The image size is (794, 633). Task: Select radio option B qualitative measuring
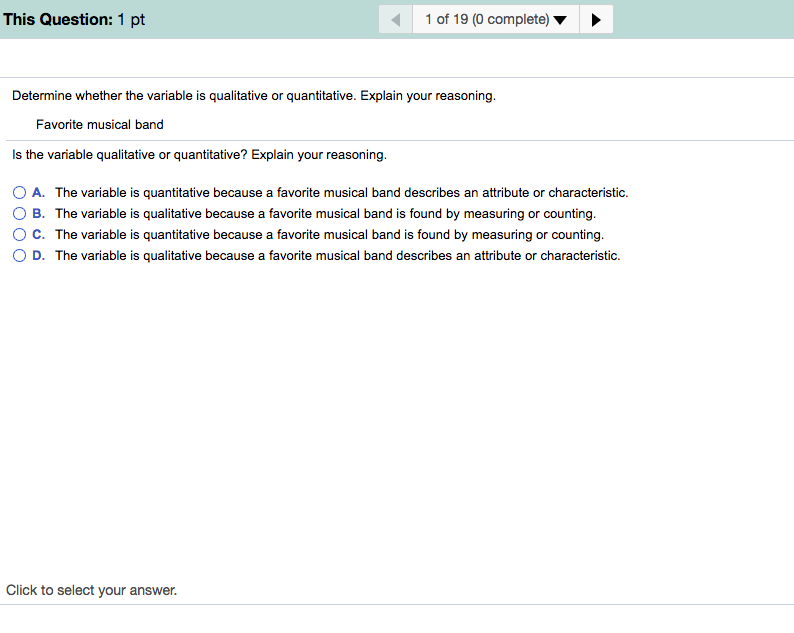(x=19, y=214)
